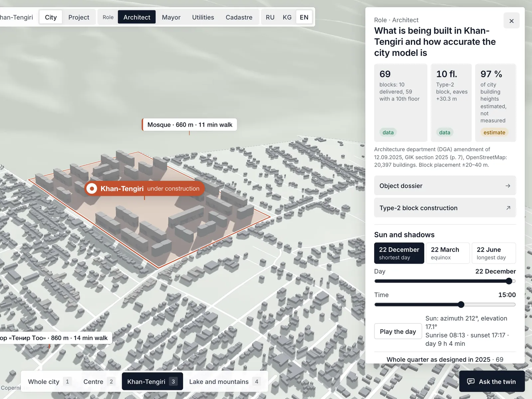Click the 15:00 time value
The width and height of the screenshot is (532, 399).
[507, 295]
